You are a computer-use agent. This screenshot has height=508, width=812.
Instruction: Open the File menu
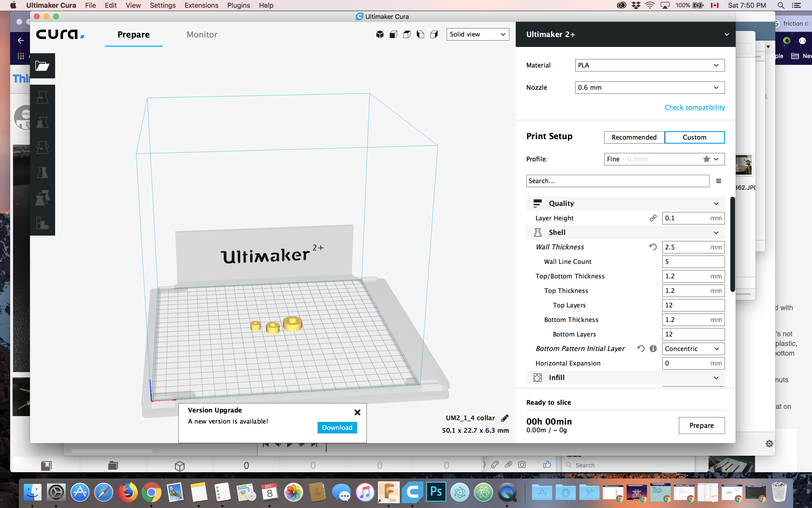point(90,5)
